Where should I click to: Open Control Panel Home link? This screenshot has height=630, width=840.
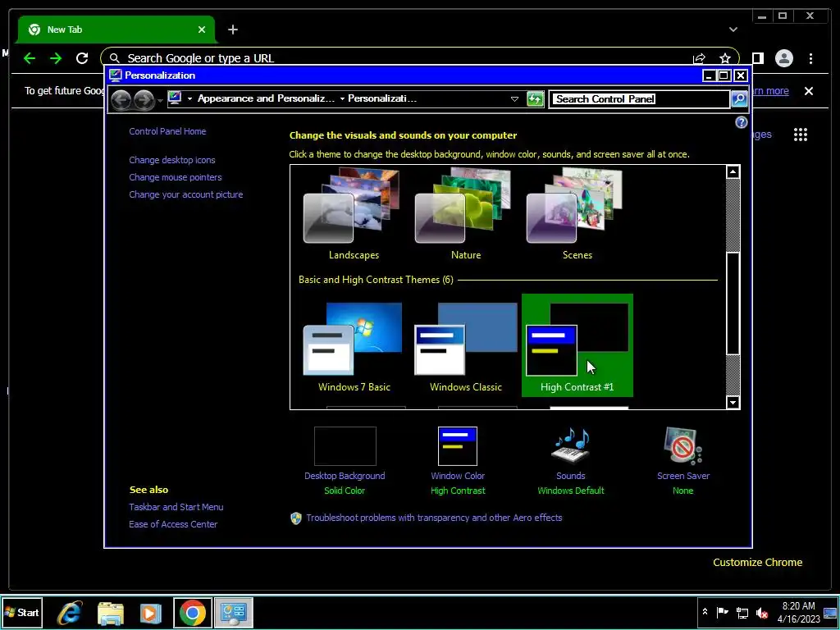tap(167, 131)
